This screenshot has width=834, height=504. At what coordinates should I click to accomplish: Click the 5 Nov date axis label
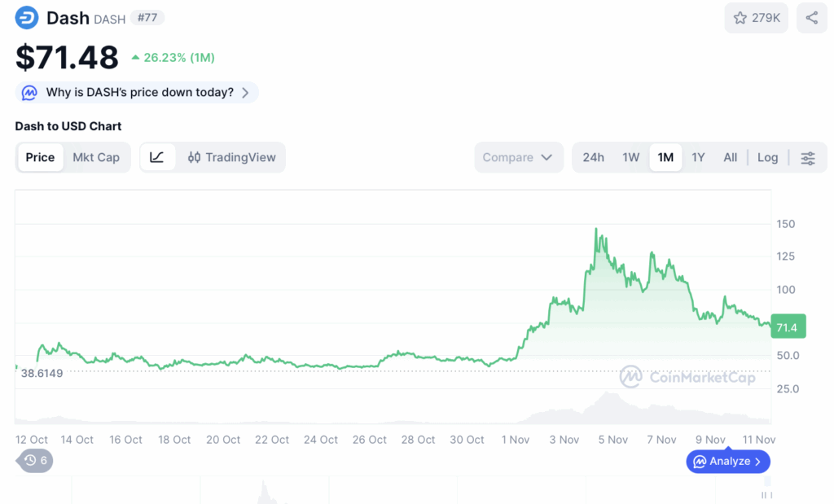click(612, 440)
